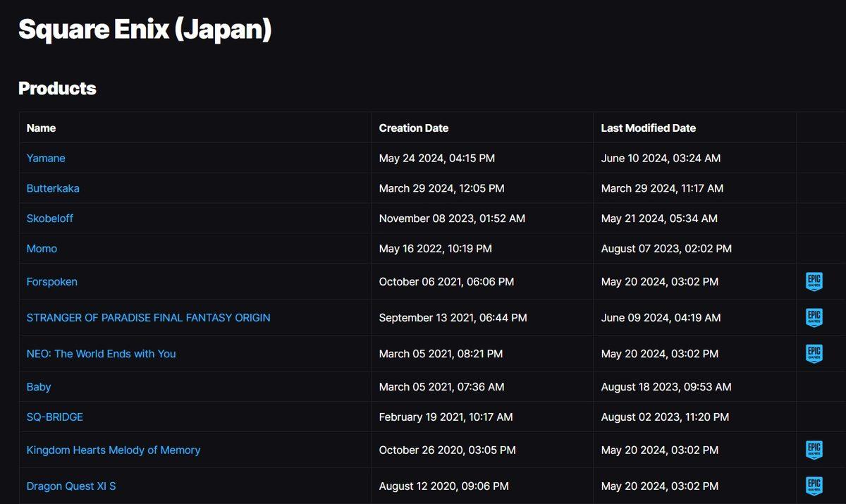846x504 pixels.
Task: Select the Baby product link
Action: pos(39,387)
